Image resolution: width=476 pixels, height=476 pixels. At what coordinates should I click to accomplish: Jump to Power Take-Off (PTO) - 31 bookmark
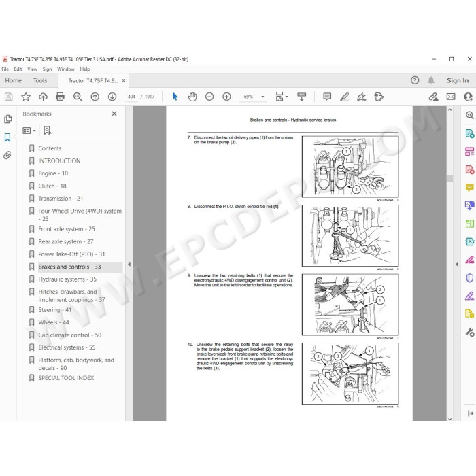point(71,254)
